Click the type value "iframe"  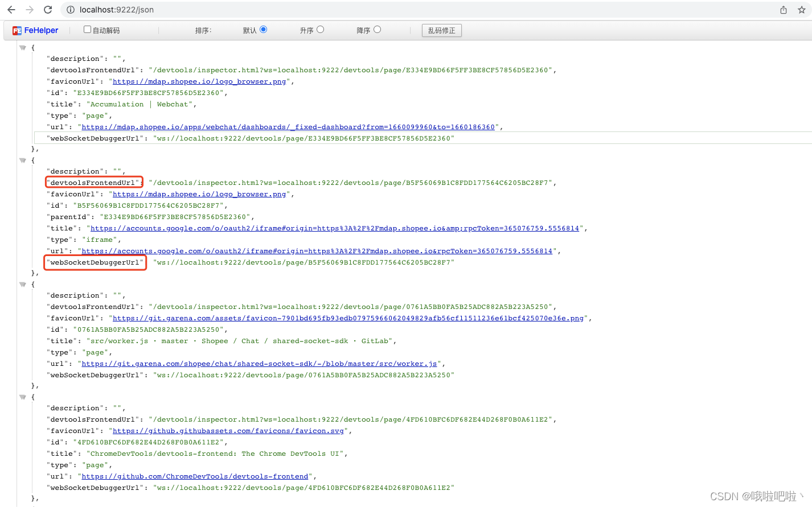coord(99,240)
